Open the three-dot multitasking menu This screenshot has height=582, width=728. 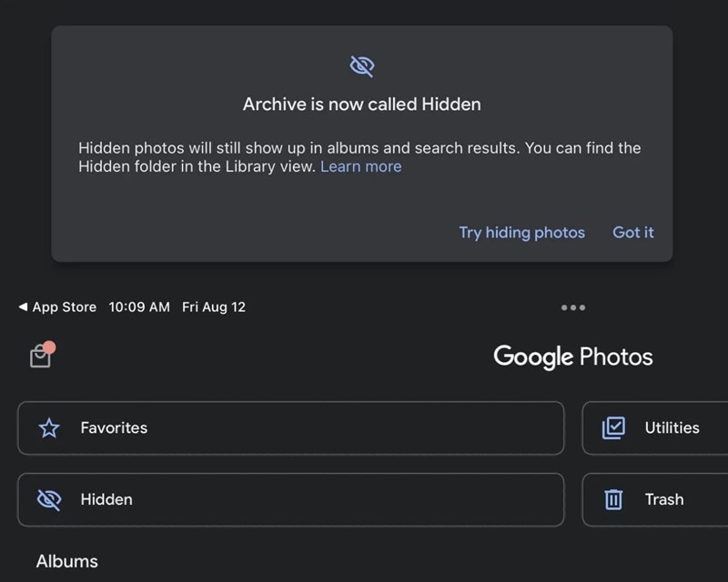coord(573,307)
